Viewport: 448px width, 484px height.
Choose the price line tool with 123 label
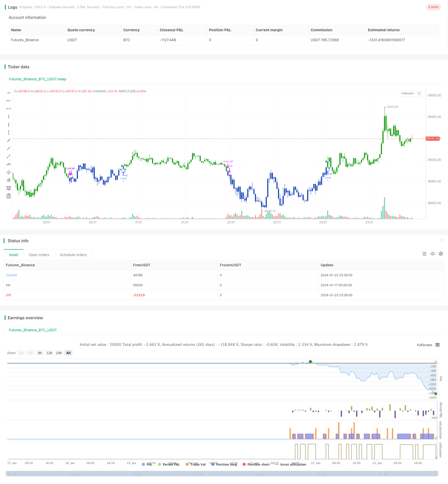pyautogui.click(x=9, y=164)
